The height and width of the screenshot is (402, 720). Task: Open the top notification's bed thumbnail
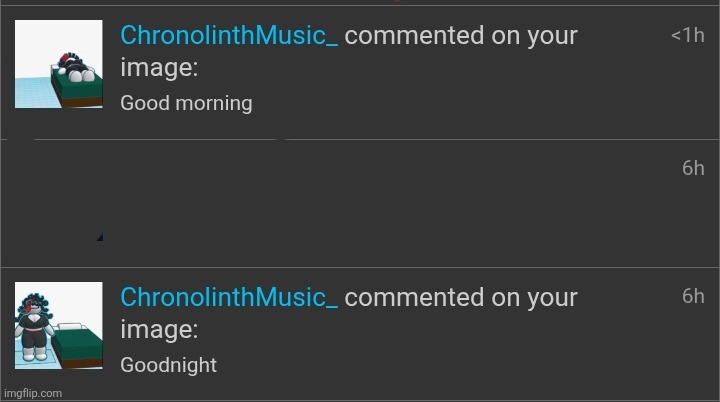click(59, 64)
